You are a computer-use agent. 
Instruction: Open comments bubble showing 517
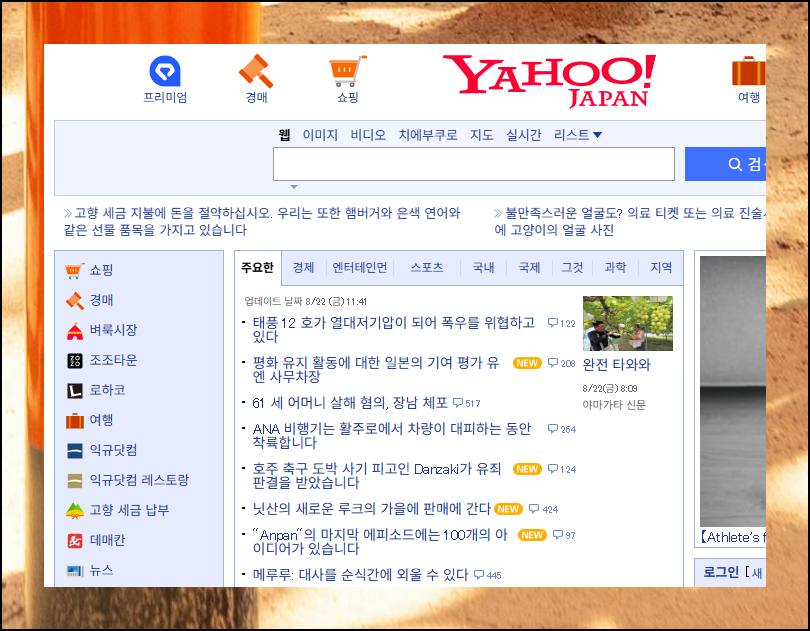point(466,403)
